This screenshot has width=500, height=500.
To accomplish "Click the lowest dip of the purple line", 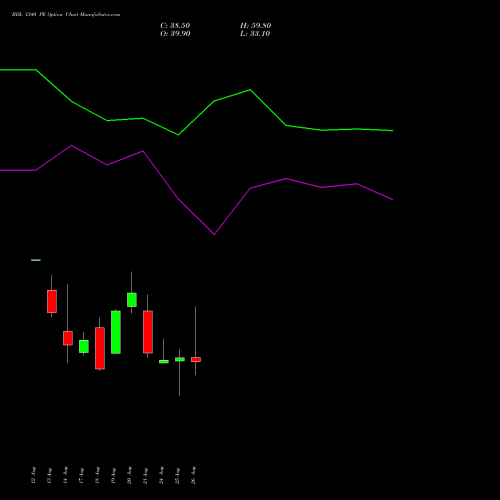I will 214,234.
